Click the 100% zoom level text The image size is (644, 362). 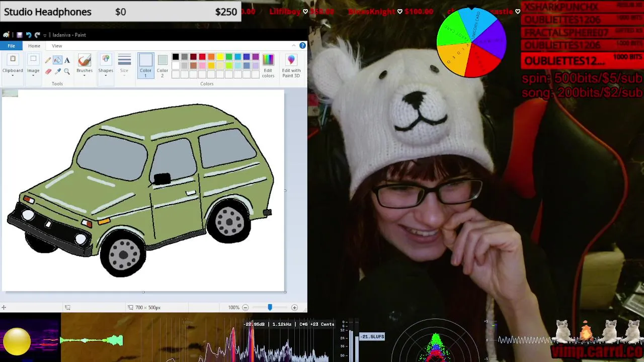[233, 307]
